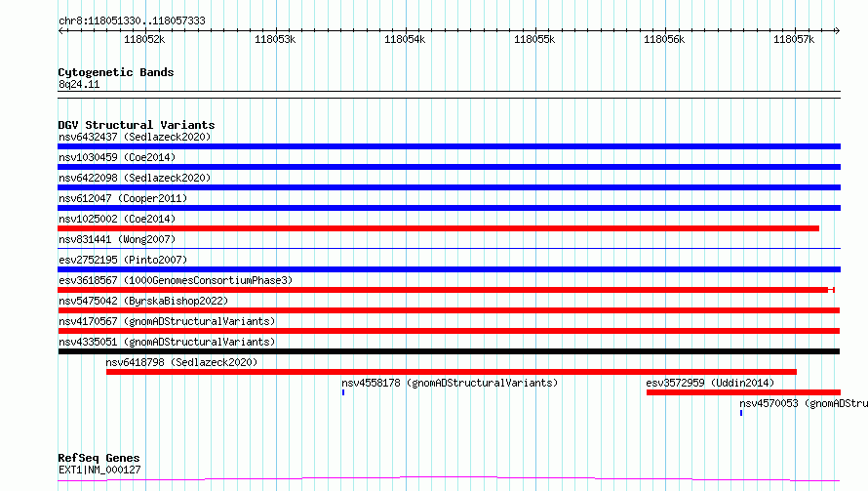Click the black bar of nsv4335051
The width and height of the screenshot is (868, 491).
pyautogui.click(x=449, y=351)
